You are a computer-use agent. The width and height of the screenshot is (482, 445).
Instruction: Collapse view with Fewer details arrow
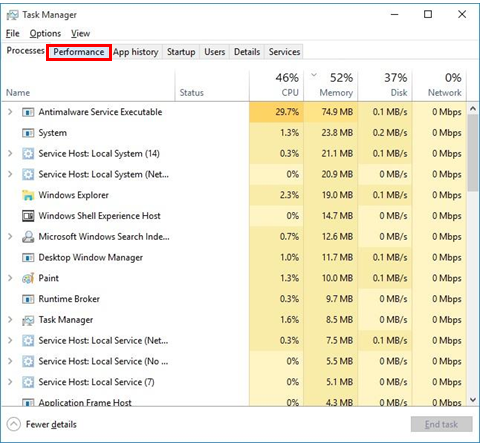coord(14,424)
